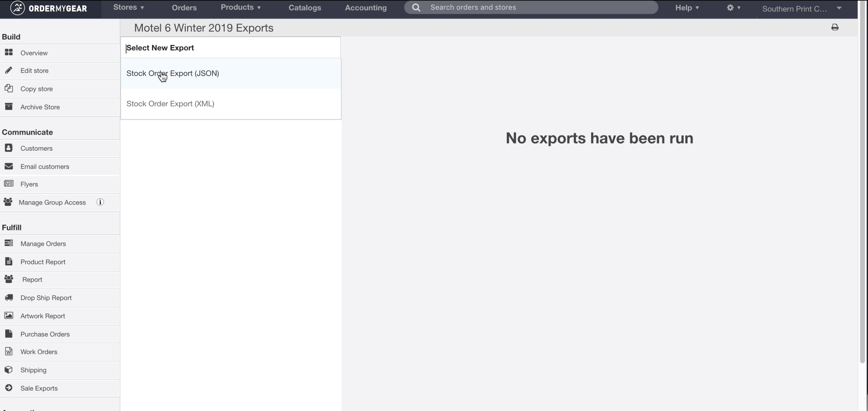Image resolution: width=868 pixels, height=411 pixels.
Task: Expand the Products dropdown menu
Action: point(241,8)
